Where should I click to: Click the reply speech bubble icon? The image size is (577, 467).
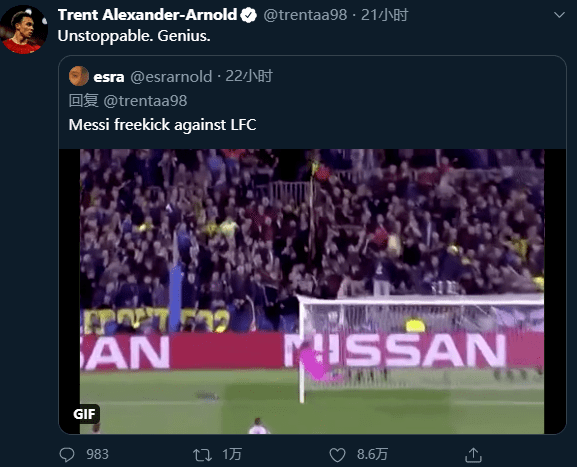67,454
